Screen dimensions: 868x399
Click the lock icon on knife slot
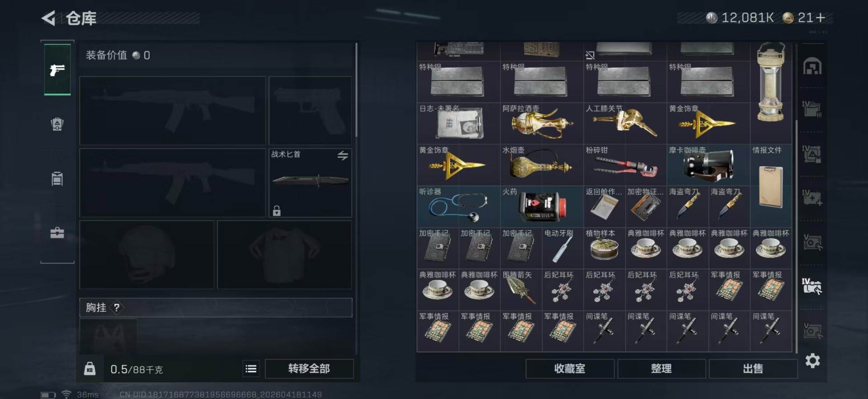[x=277, y=211]
